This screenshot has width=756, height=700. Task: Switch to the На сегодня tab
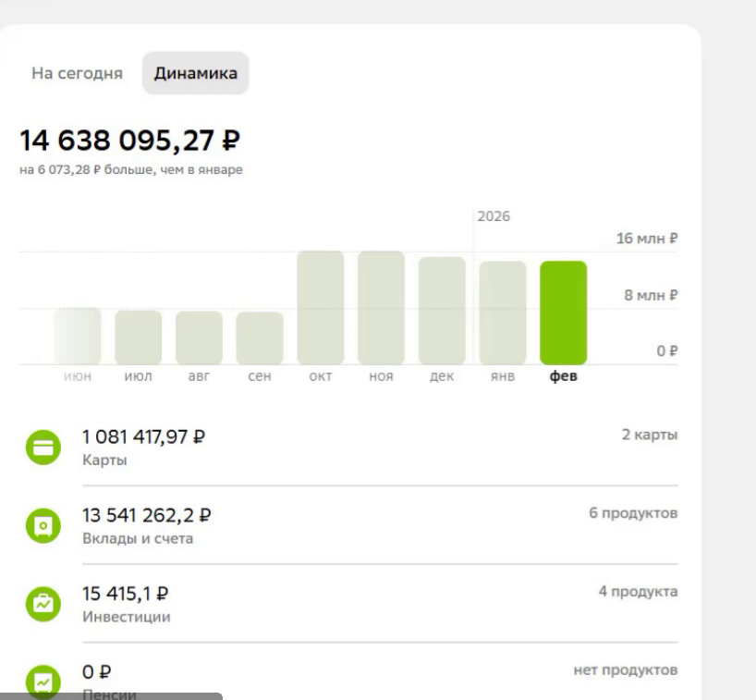pyautogui.click(x=77, y=74)
